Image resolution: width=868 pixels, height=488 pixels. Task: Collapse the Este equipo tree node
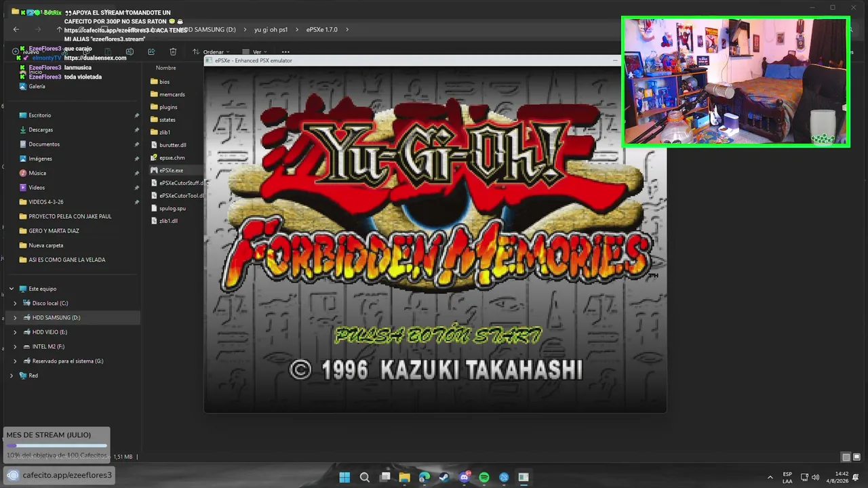12,289
